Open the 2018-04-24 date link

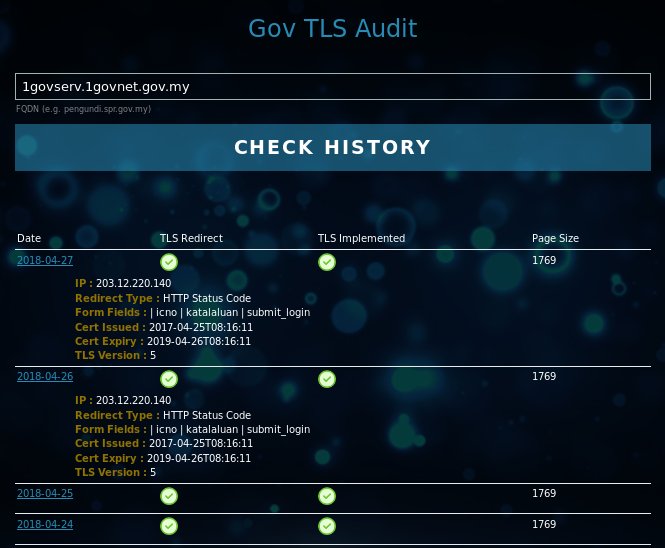click(x=45, y=525)
